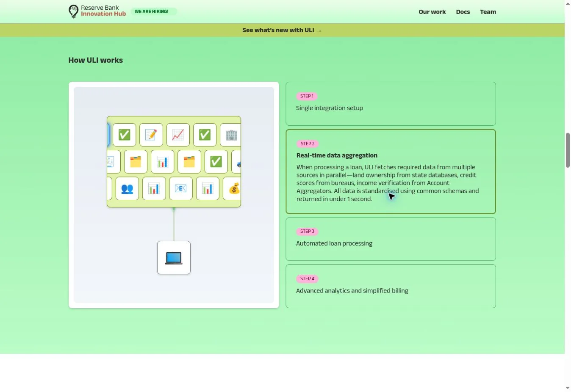
Task: Click the STEP 2 pink badge
Action: [308, 144]
